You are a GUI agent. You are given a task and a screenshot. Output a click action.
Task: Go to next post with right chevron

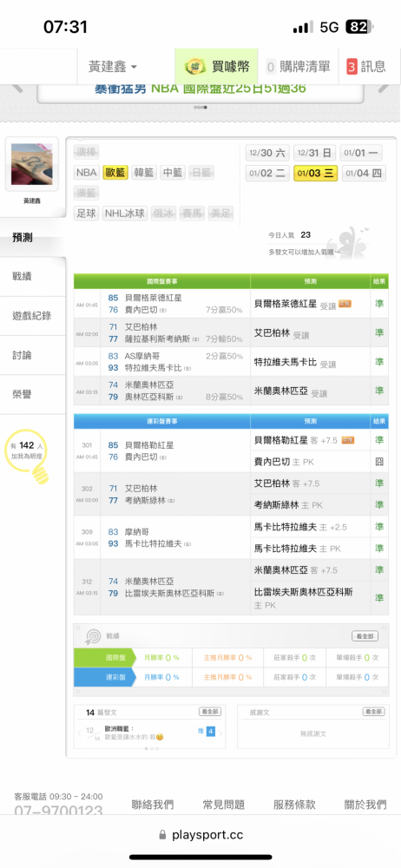pyautogui.click(x=220, y=733)
